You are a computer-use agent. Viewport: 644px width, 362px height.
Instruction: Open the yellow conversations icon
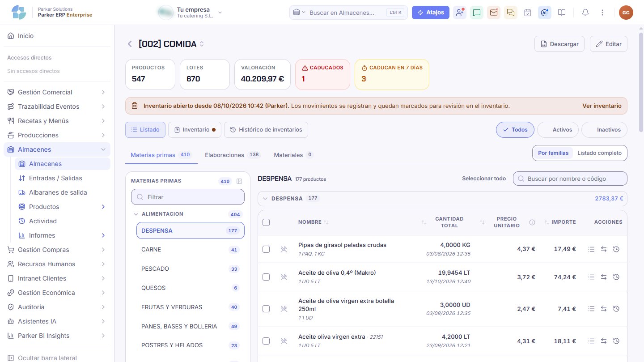tap(511, 13)
